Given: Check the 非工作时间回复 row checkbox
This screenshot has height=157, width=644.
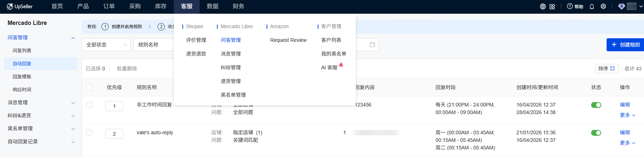Looking at the screenshot, I should (89, 105).
